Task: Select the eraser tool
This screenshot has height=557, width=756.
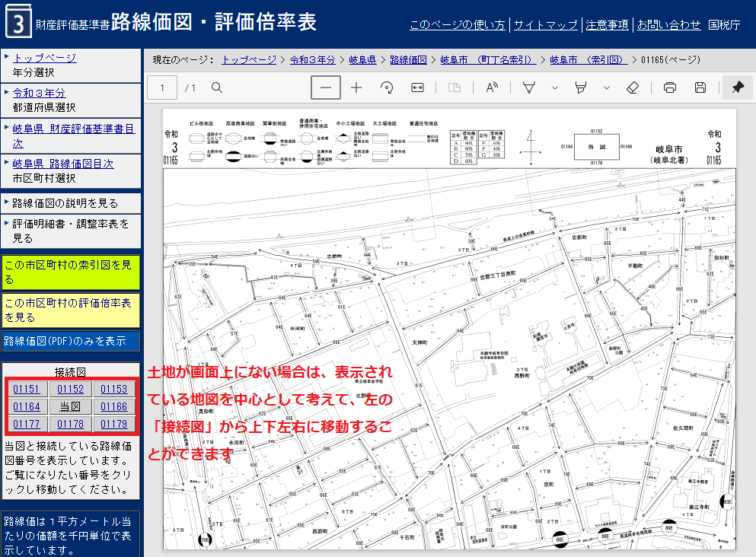Action: point(633,88)
